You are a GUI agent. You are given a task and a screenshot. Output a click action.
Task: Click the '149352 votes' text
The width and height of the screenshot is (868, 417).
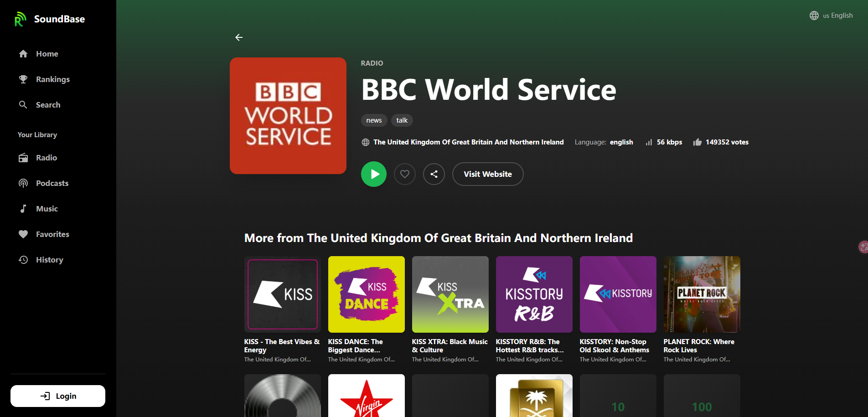click(x=727, y=142)
